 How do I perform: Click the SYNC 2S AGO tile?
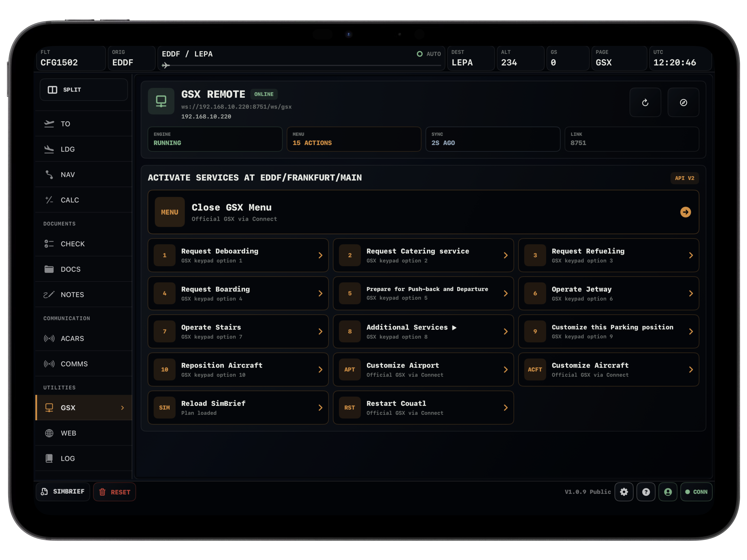[493, 139]
